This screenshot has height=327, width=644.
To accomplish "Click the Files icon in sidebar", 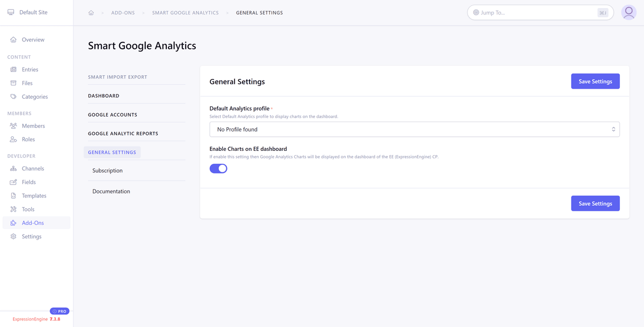I will 13,83.
